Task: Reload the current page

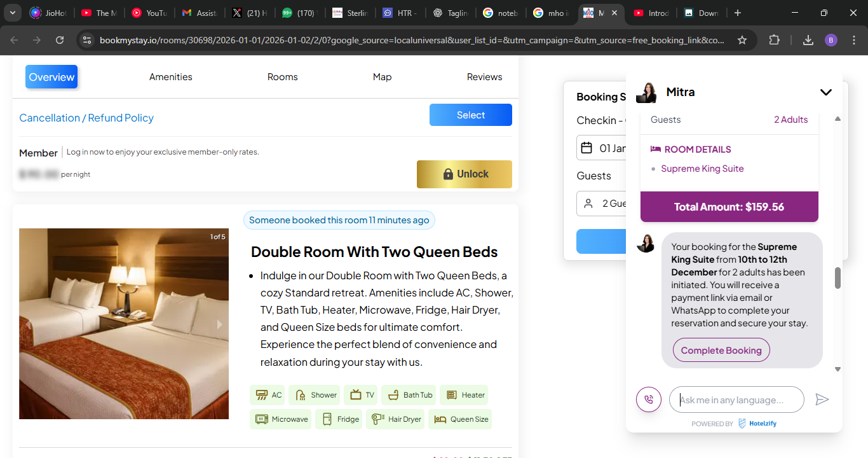Action: pos(60,40)
